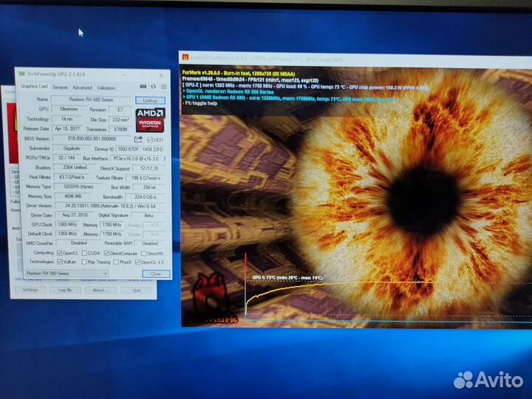This screenshot has height=399, width=532.
Task: Click the Technology field showing 14 nm
Action: click(66, 119)
